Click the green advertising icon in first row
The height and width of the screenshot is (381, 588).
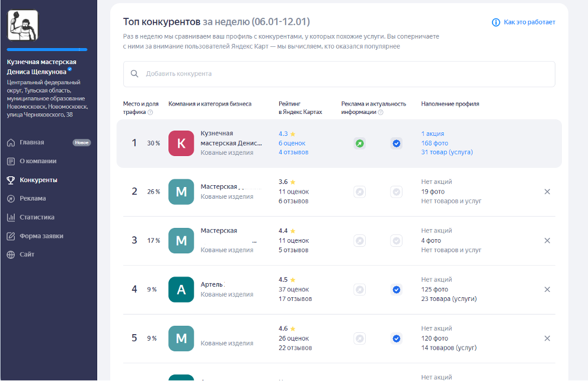click(x=360, y=144)
